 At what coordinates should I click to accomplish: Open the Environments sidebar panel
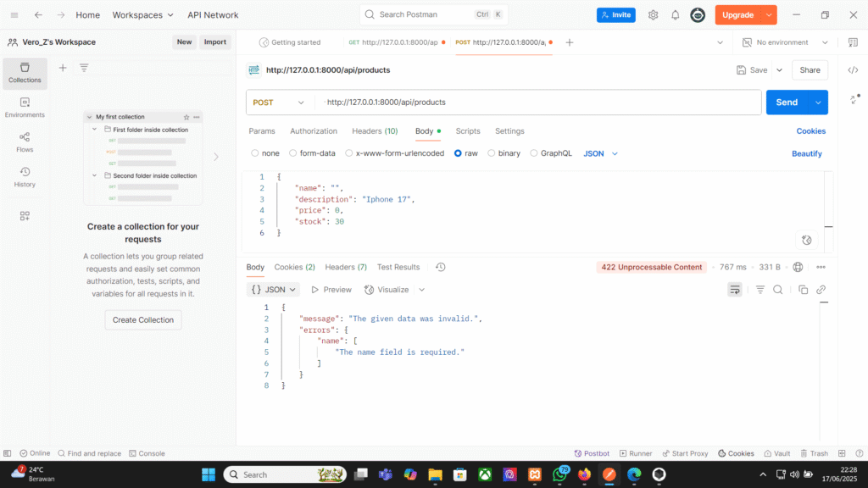25,108
